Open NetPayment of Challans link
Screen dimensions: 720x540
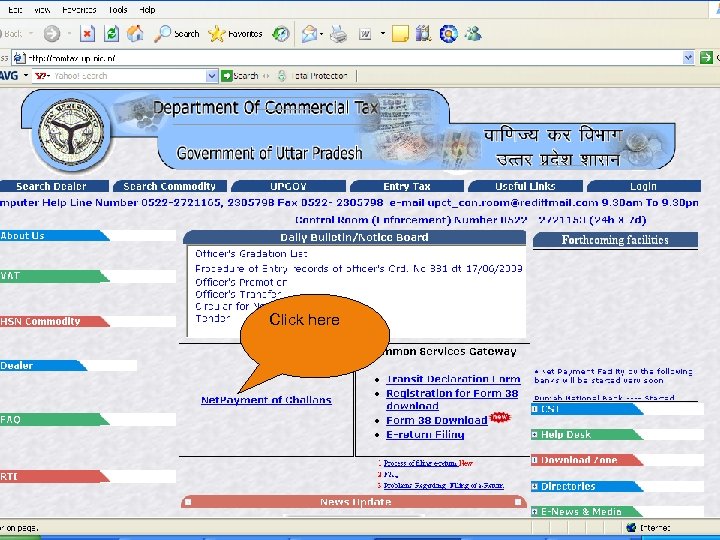coord(266,399)
